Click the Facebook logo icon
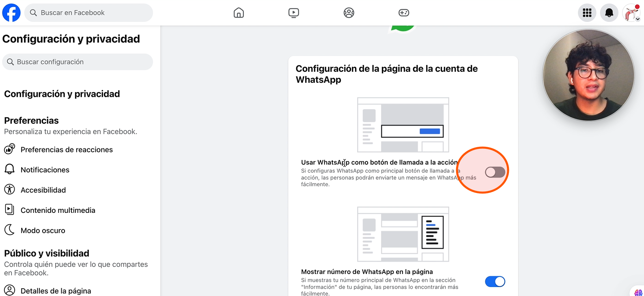Screen dimensions: 644x296 tap(11, 13)
